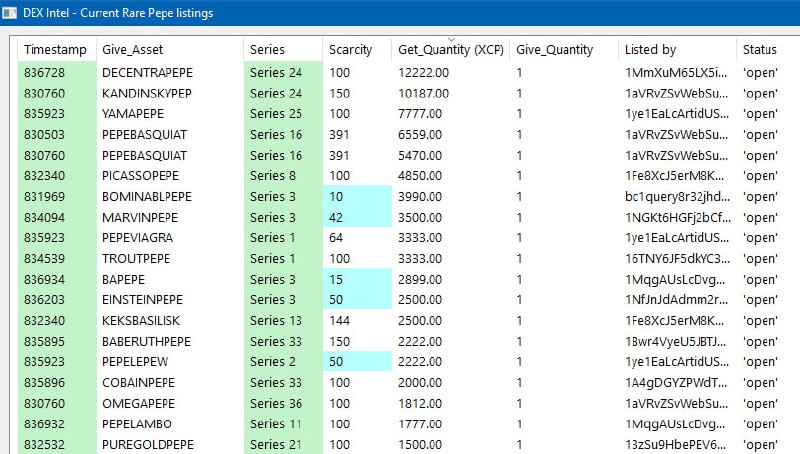Click lister address bc1query8r32jhd...
Screen dimensions: 800x454
point(677,196)
